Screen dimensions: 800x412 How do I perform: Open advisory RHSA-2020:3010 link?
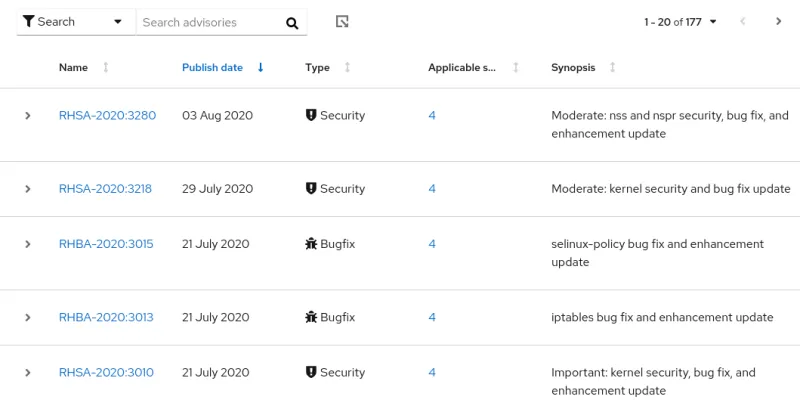click(106, 373)
